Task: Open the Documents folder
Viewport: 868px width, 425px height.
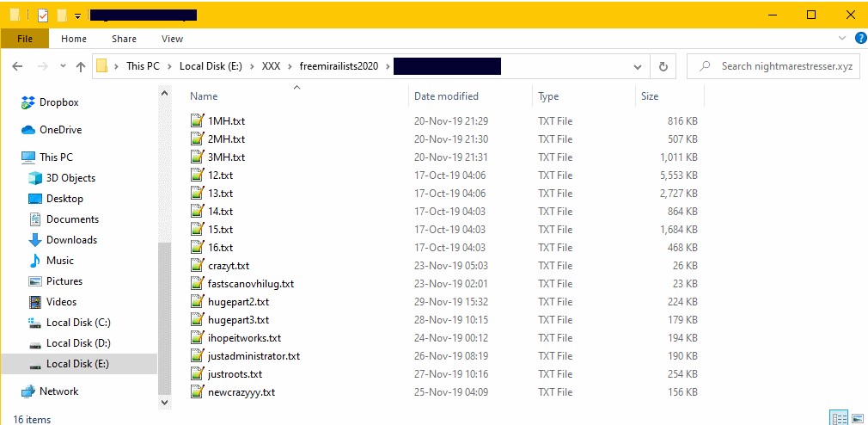Action: point(63,219)
